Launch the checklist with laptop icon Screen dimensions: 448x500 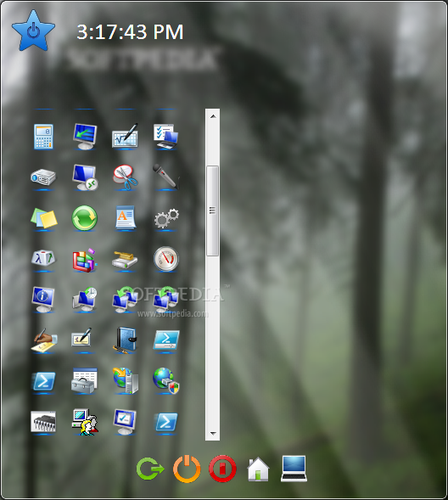(165, 137)
